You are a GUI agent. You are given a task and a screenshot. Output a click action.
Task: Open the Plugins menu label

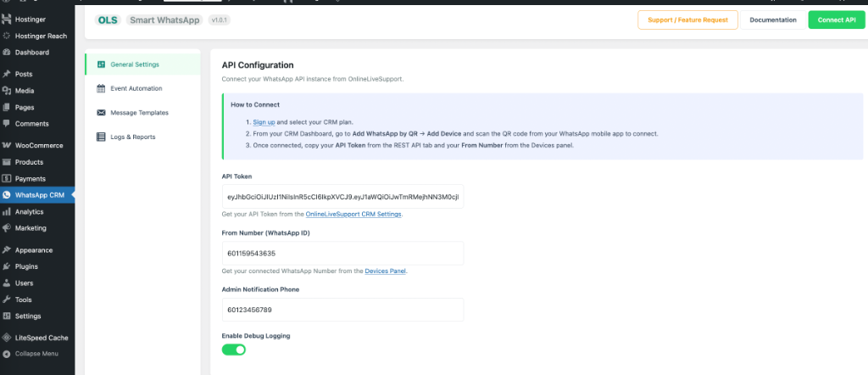pyautogui.click(x=26, y=266)
